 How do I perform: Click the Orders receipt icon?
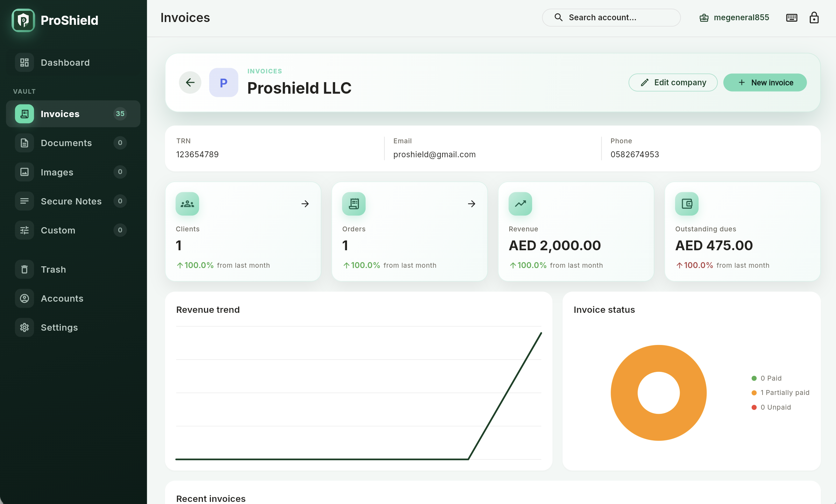354,204
